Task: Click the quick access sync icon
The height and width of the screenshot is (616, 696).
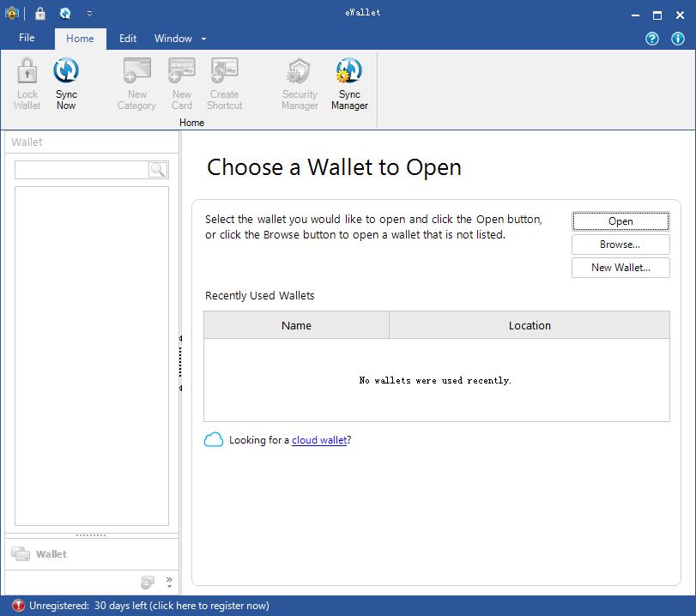Action: pos(66,14)
